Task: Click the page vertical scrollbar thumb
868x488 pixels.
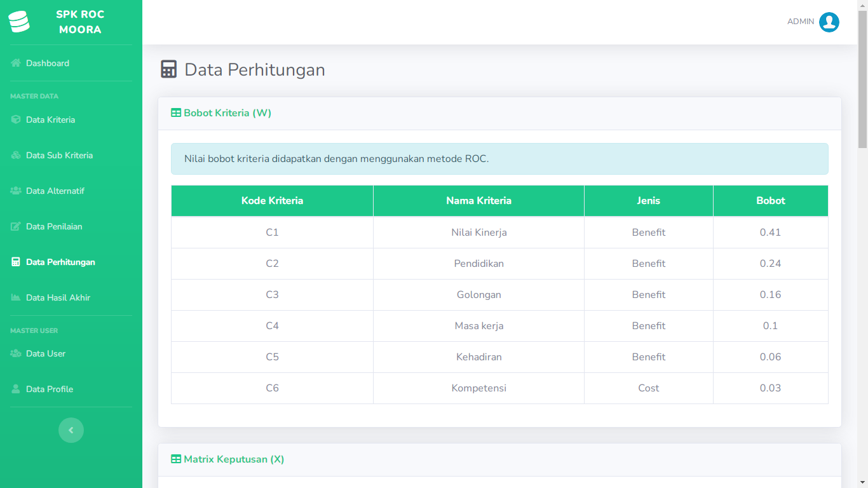Action: pyautogui.click(x=862, y=79)
